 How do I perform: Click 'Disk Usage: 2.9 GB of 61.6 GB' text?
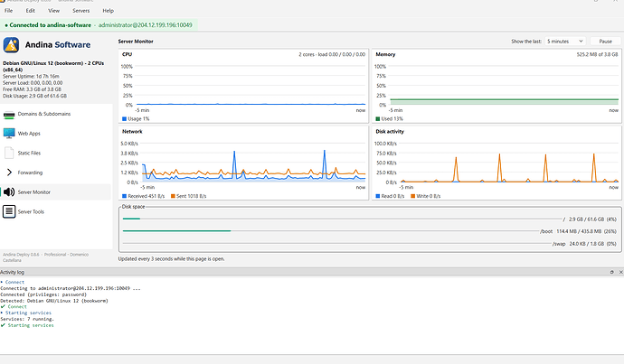34,96
